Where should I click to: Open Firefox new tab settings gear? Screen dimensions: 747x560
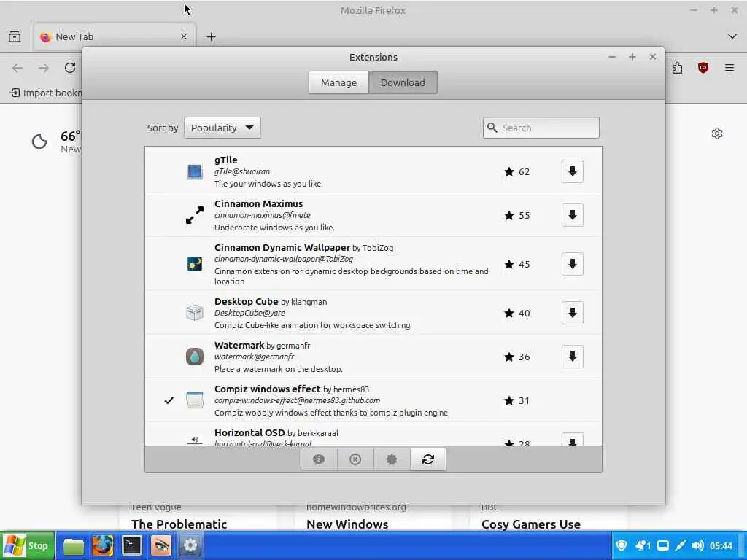click(x=717, y=133)
